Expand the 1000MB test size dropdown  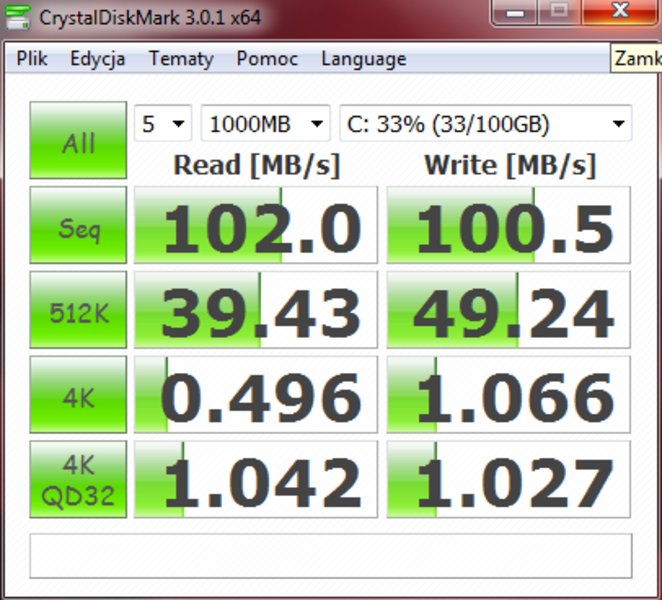coord(265,124)
